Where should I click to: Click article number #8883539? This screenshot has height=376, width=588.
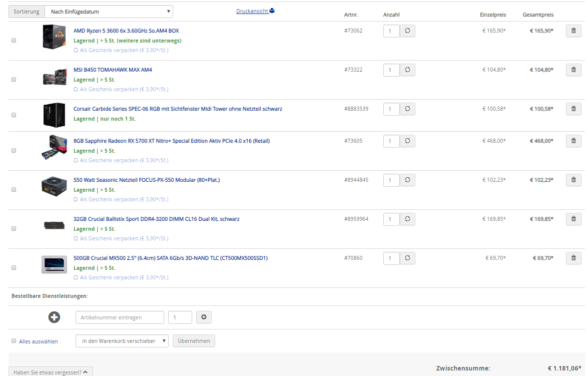tap(356, 109)
